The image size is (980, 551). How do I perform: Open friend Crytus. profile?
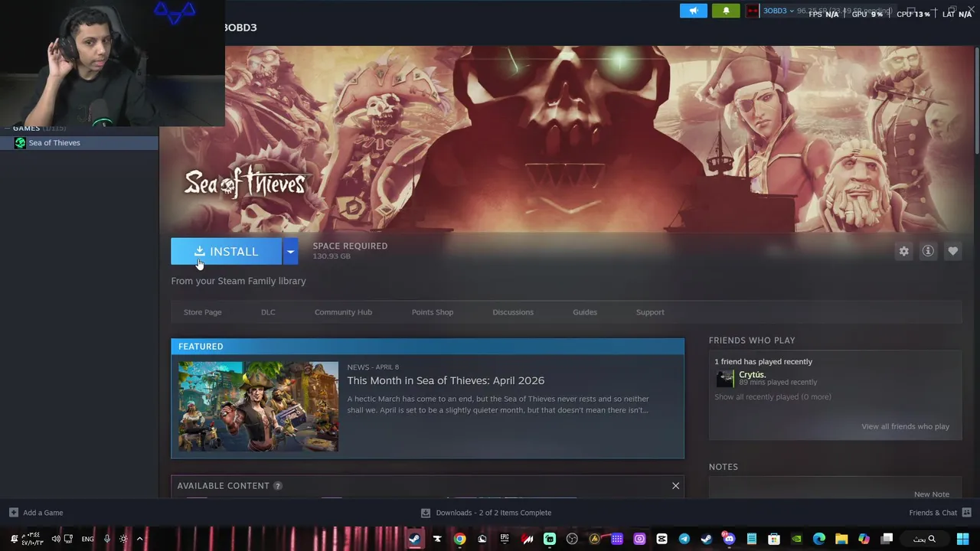pos(752,375)
